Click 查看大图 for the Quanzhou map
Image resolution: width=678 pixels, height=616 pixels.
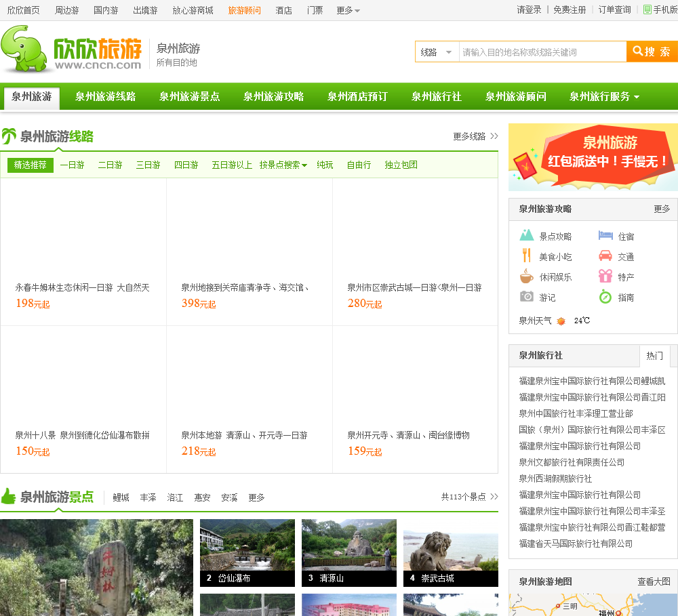click(654, 582)
